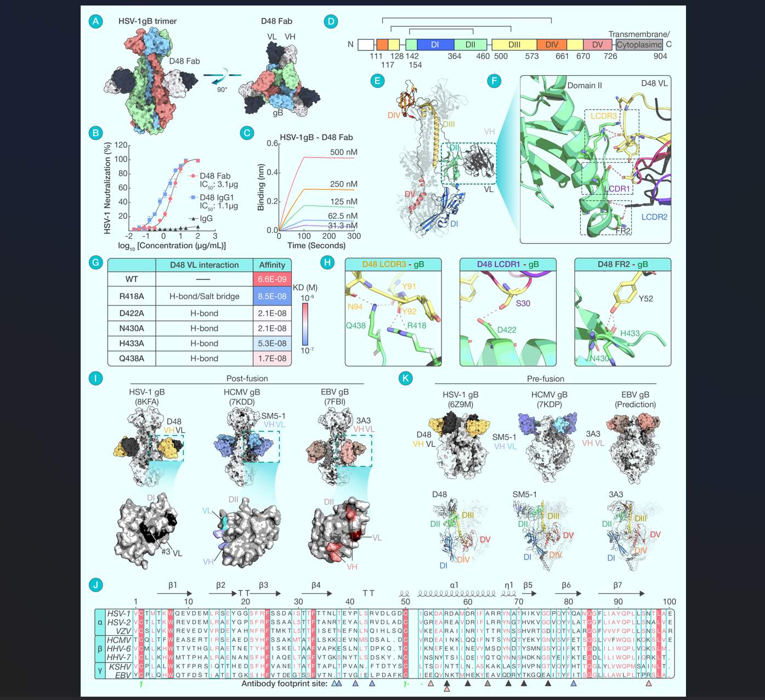765x700 pixels.
Task: Click the circled panel D label
Action: pyautogui.click(x=330, y=22)
